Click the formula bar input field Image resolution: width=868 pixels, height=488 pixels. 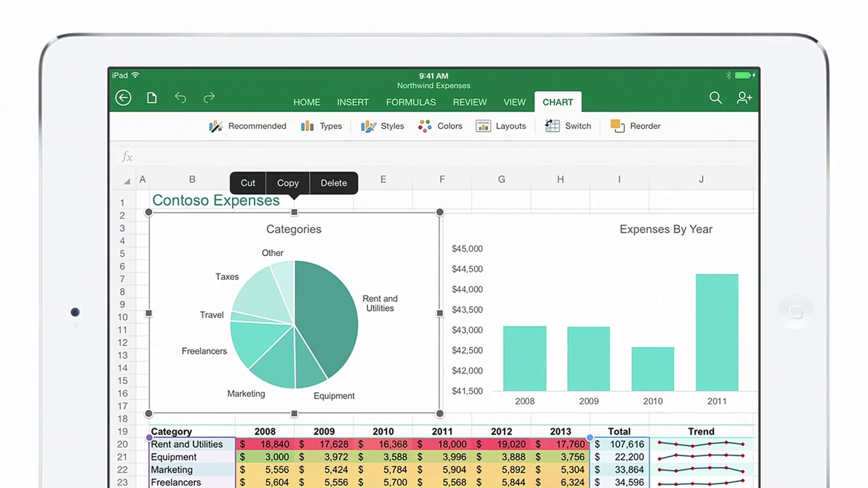click(448, 157)
